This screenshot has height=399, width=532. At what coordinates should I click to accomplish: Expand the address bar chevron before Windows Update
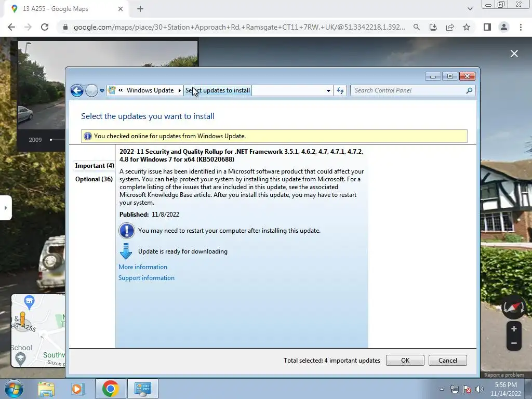[x=121, y=90]
